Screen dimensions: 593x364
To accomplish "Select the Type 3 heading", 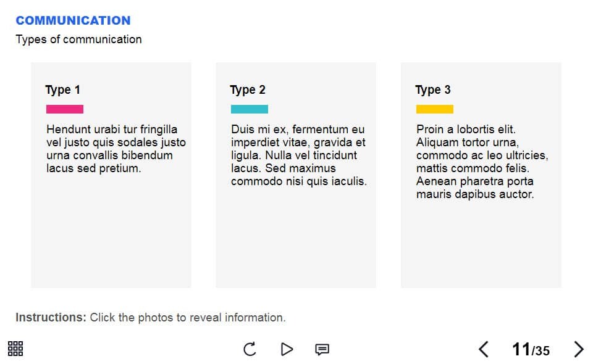I will coord(432,90).
